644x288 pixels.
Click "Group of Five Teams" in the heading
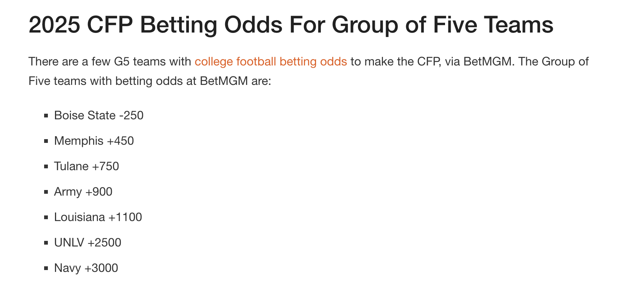tap(442, 25)
